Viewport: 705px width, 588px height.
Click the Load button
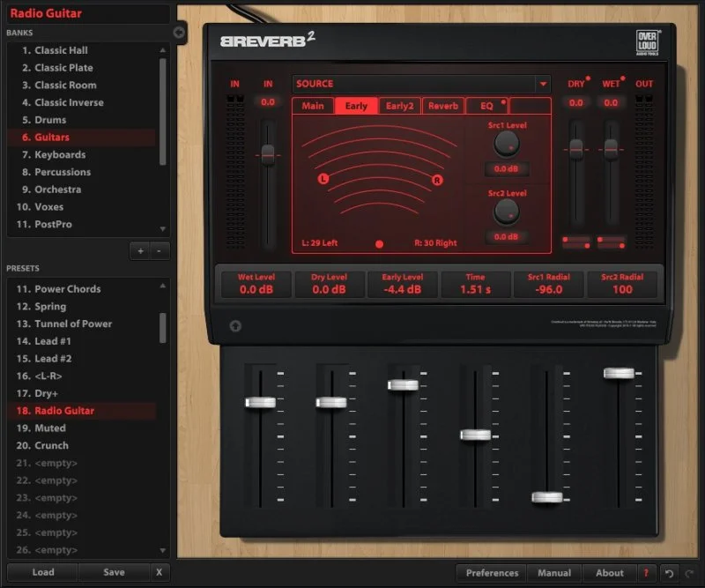point(42,572)
